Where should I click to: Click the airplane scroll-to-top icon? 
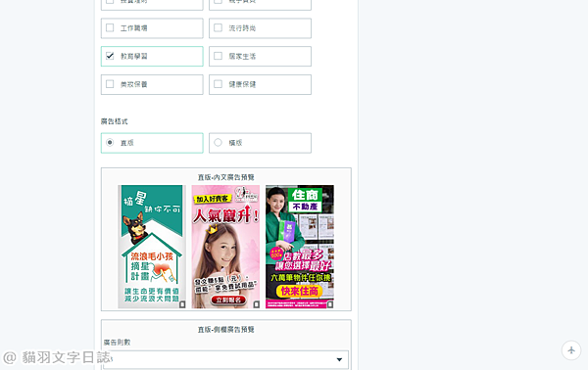(x=571, y=350)
